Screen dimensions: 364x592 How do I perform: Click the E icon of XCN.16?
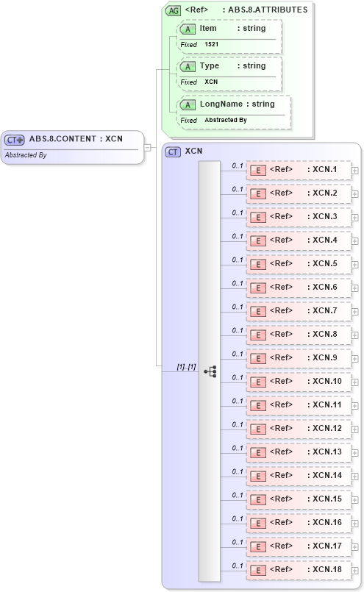coord(258,524)
